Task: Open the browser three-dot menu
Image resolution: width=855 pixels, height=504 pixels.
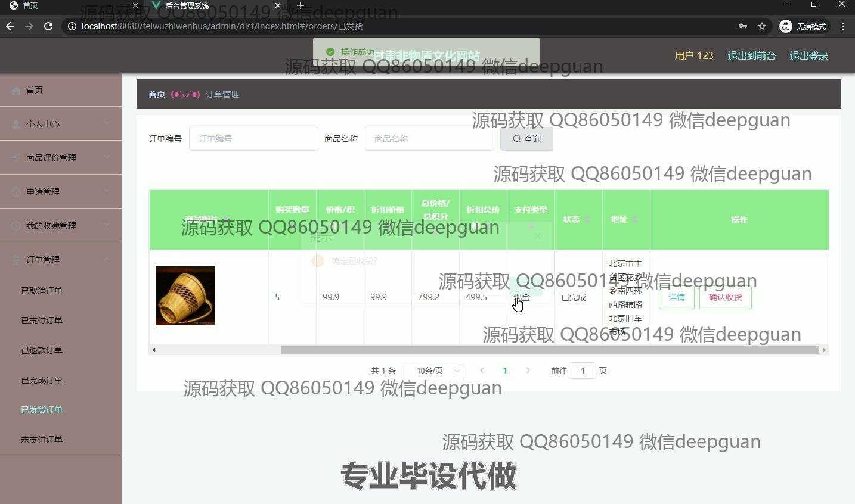Action: click(x=842, y=26)
